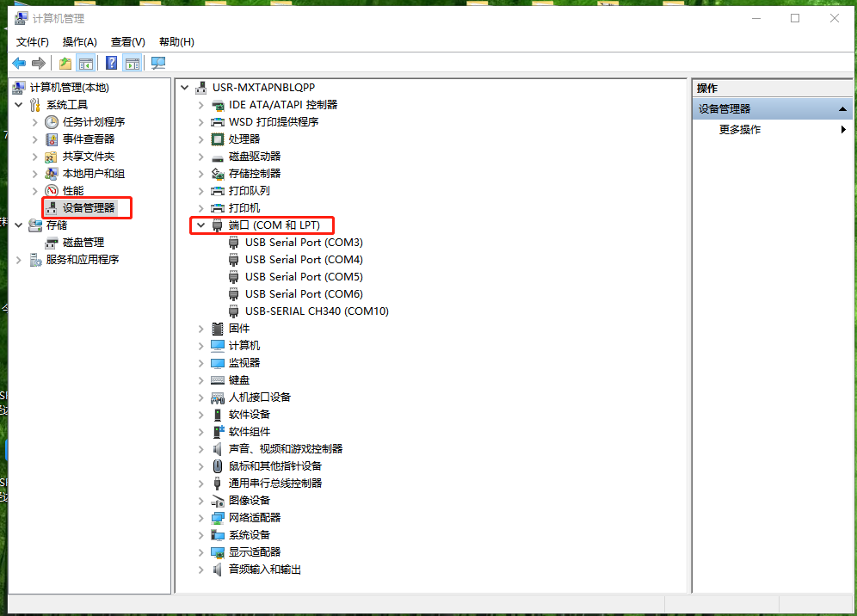The image size is (857, 616).
Task: Click the 事件查看器 icon
Action: coord(52,139)
